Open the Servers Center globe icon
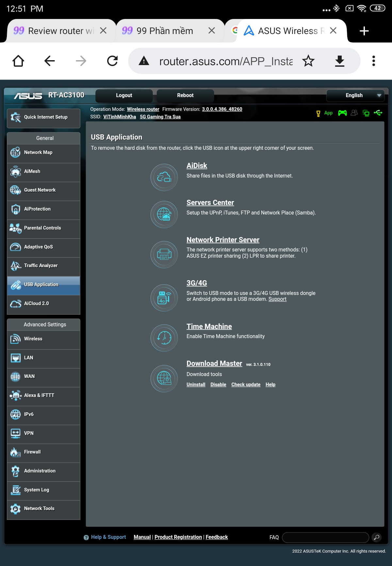 tap(164, 214)
